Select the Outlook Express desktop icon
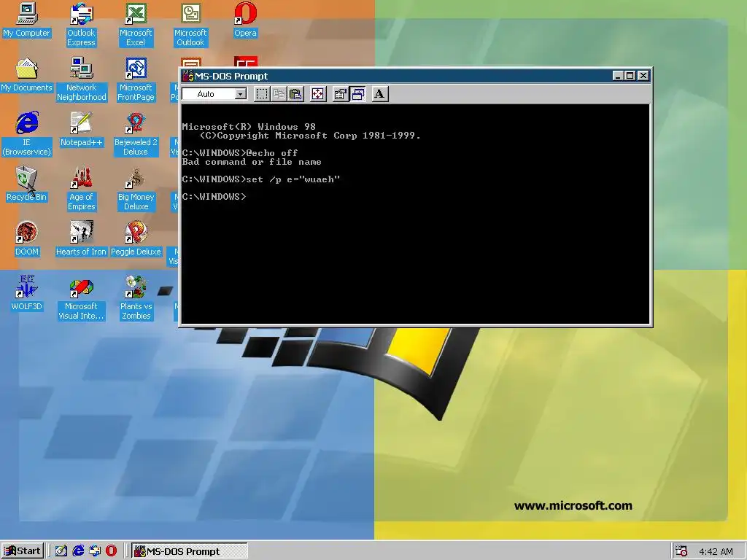This screenshot has width=747, height=560. coord(81,25)
